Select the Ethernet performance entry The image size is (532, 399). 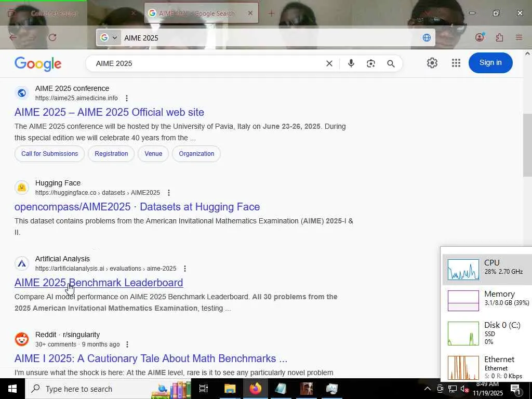[487, 366]
